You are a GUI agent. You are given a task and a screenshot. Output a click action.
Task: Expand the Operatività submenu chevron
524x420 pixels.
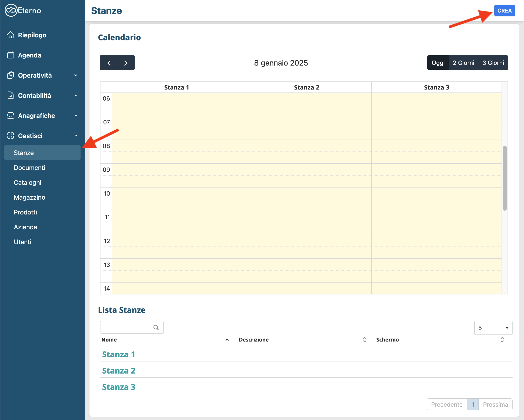pos(76,75)
